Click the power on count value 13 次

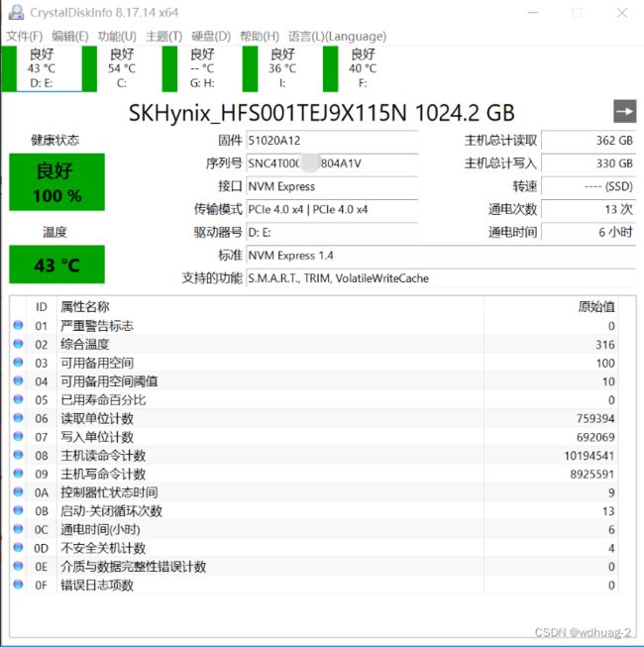tap(589, 210)
